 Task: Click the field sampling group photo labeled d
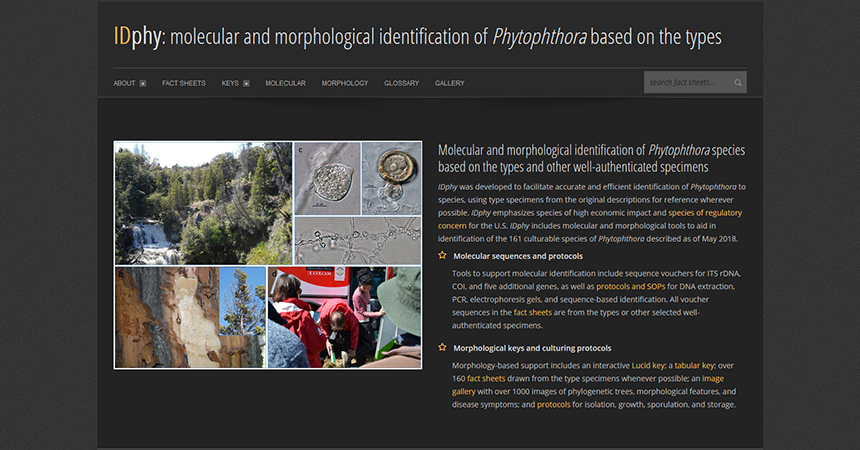(x=344, y=317)
